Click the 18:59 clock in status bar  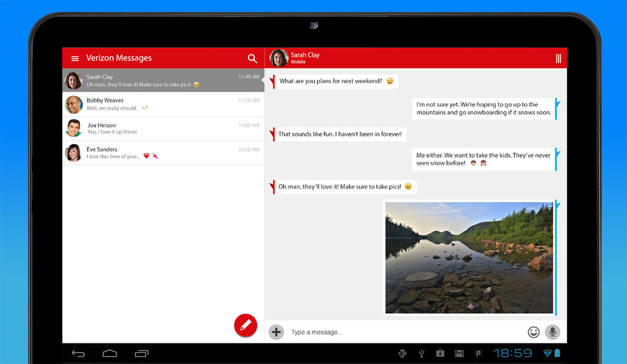pyautogui.click(x=512, y=354)
